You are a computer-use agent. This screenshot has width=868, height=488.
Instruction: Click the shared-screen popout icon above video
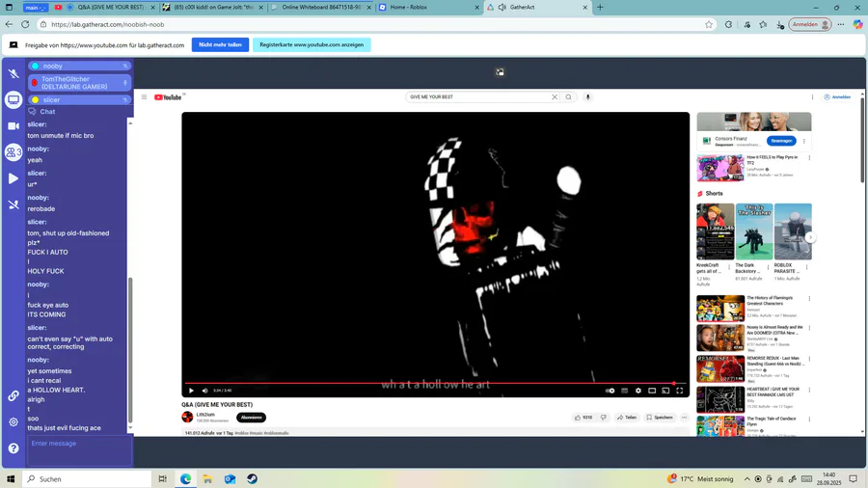pyautogui.click(x=500, y=72)
